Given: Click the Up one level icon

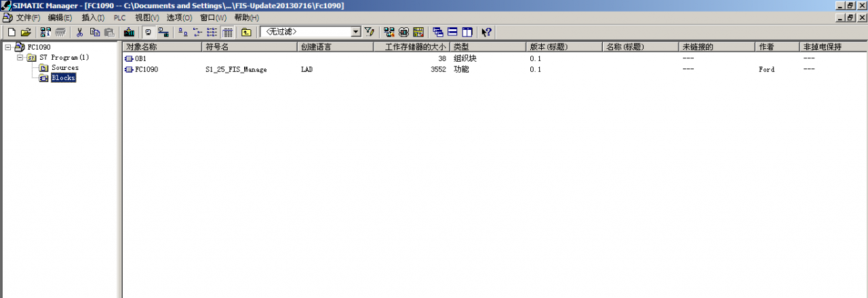Looking at the screenshot, I should (x=246, y=32).
